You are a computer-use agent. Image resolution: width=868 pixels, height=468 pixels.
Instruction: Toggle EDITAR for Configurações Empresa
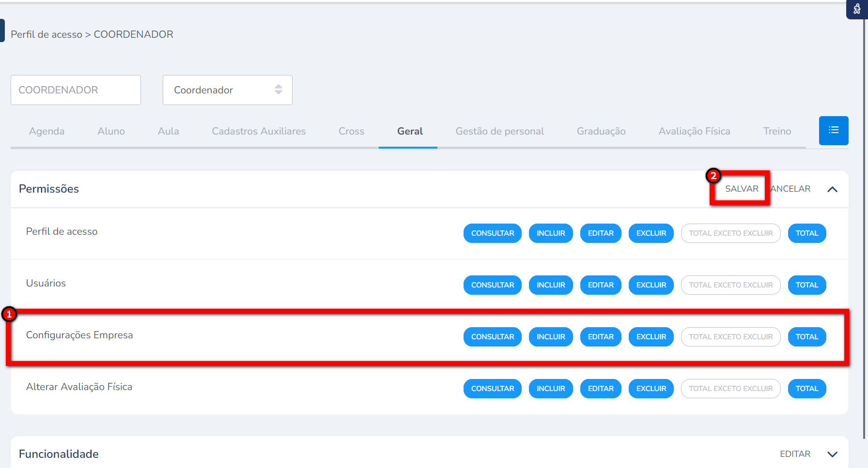[600, 337]
